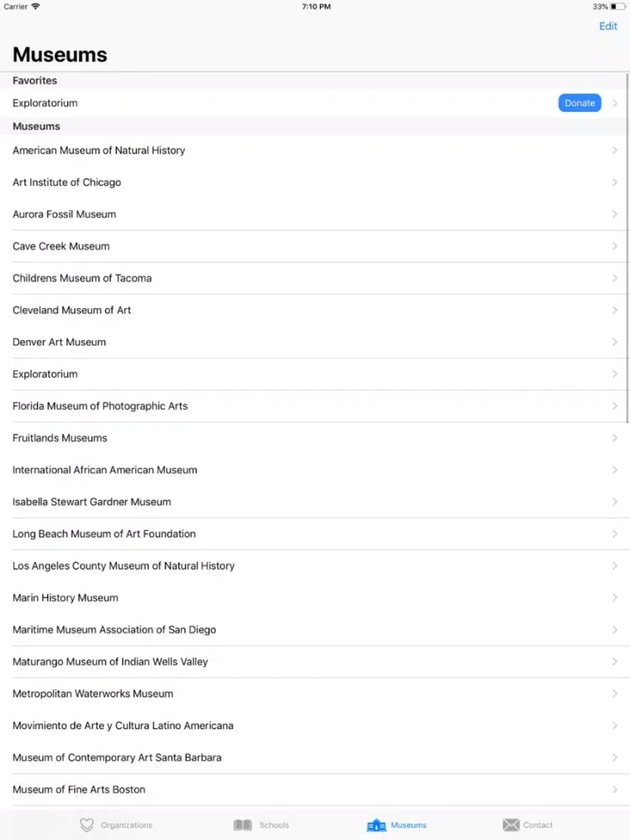Open the chevron on favorite Exploratorium row
Image resolution: width=630 pixels, height=840 pixels.
[x=615, y=102]
